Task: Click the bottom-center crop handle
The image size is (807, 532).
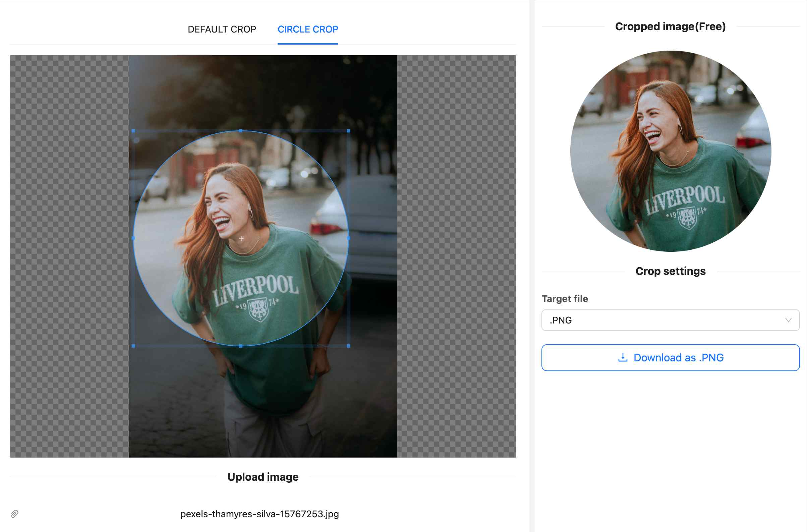Action: tap(241, 346)
